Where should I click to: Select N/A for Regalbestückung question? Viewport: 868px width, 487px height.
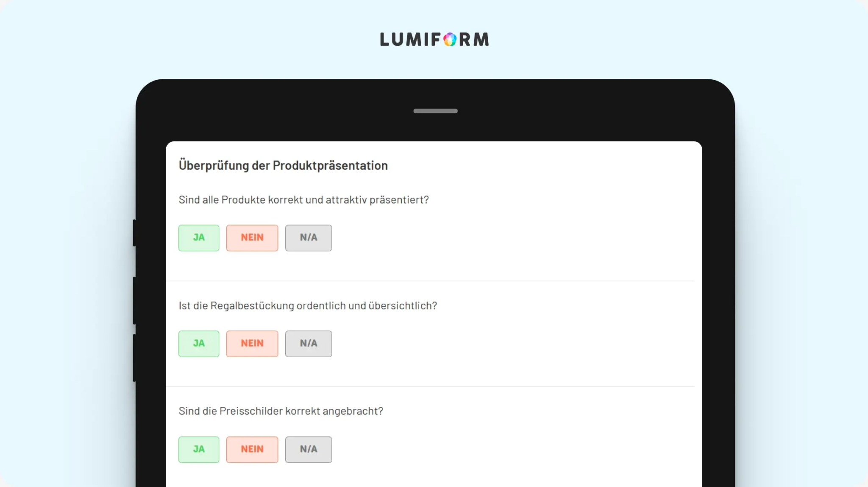point(309,344)
